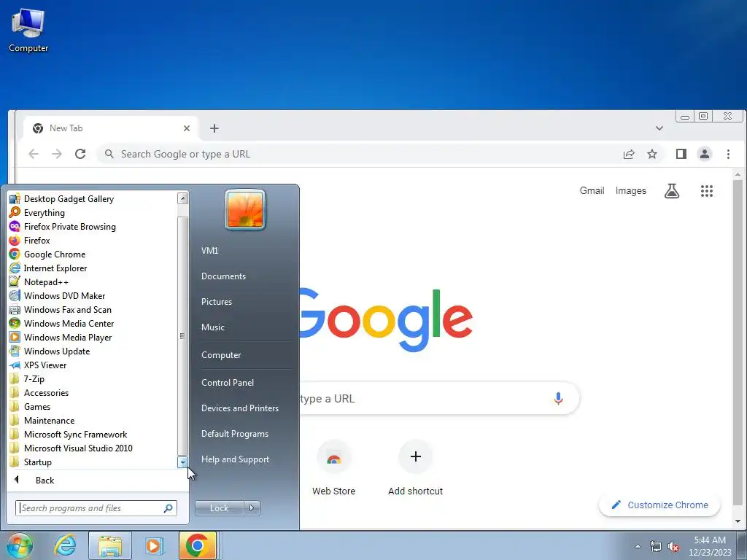Viewport: 747px width, 560px height.
Task: Expand the 7-Zip folder
Action: point(34,378)
